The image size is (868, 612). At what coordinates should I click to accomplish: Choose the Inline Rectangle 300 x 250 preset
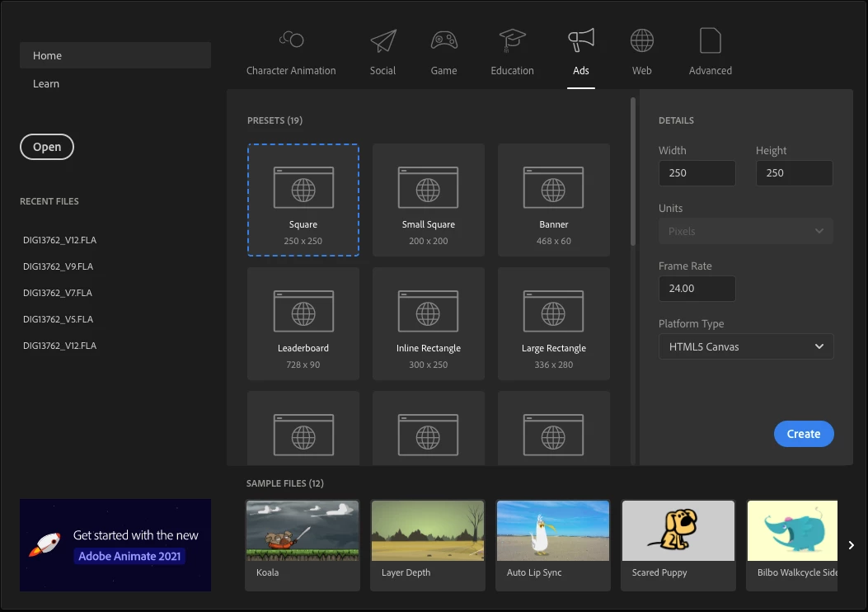[429, 323]
